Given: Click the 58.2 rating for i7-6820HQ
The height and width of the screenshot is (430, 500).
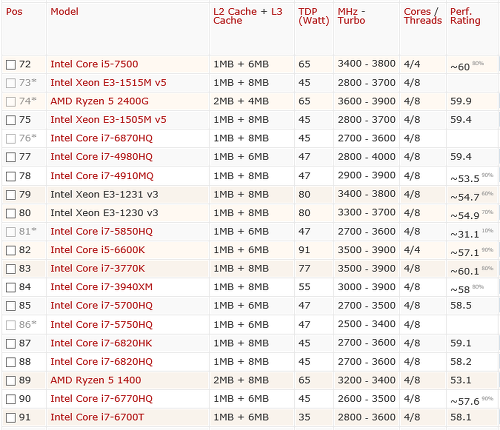Looking at the screenshot, I should coord(461,362).
